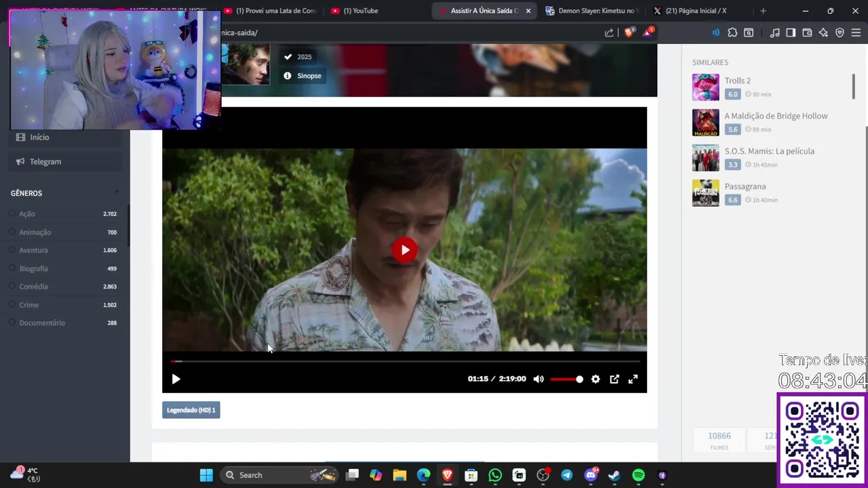868x488 pixels.
Task: Launch Copilot from the taskbar
Action: [x=376, y=475]
